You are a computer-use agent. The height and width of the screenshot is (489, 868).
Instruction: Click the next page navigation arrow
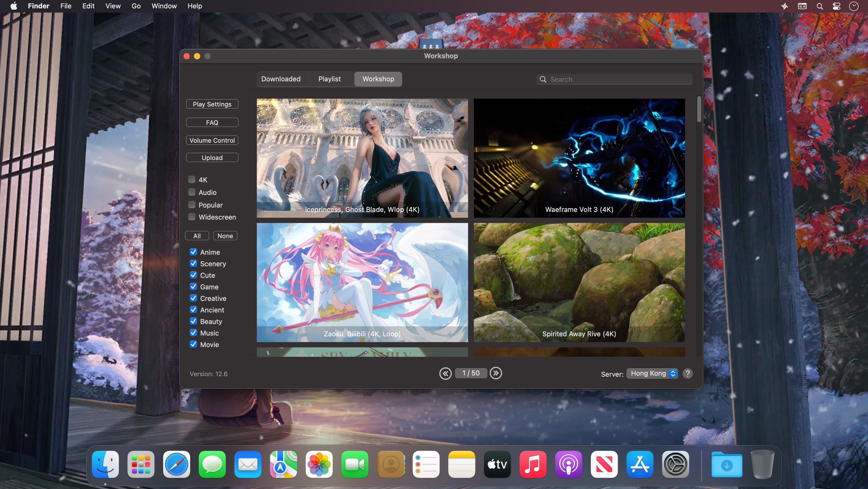click(x=495, y=373)
